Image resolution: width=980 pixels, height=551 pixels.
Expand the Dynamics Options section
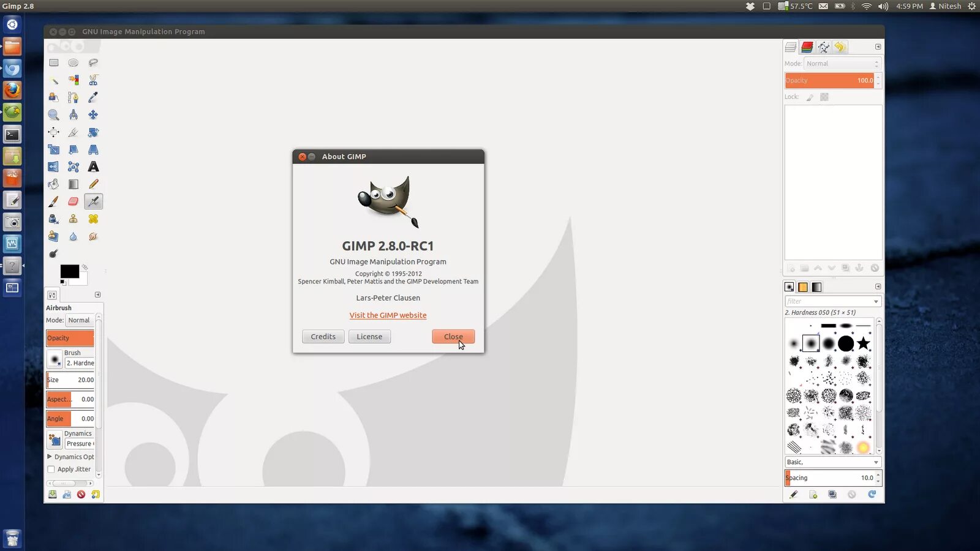[50, 457]
